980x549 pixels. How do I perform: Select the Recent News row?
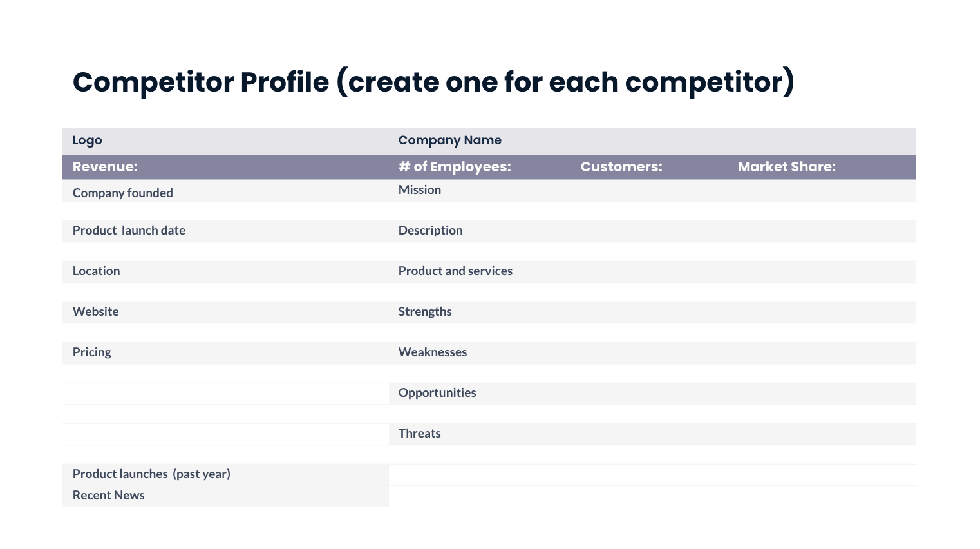(109, 496)
